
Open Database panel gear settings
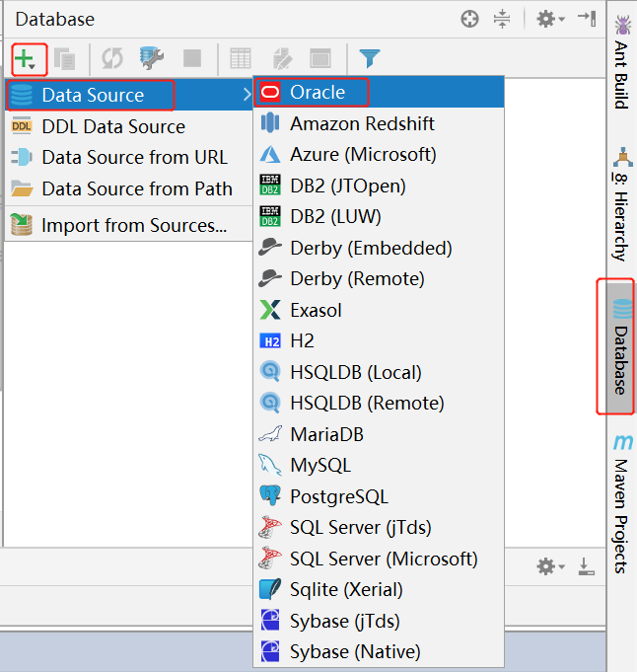[550, 20]
